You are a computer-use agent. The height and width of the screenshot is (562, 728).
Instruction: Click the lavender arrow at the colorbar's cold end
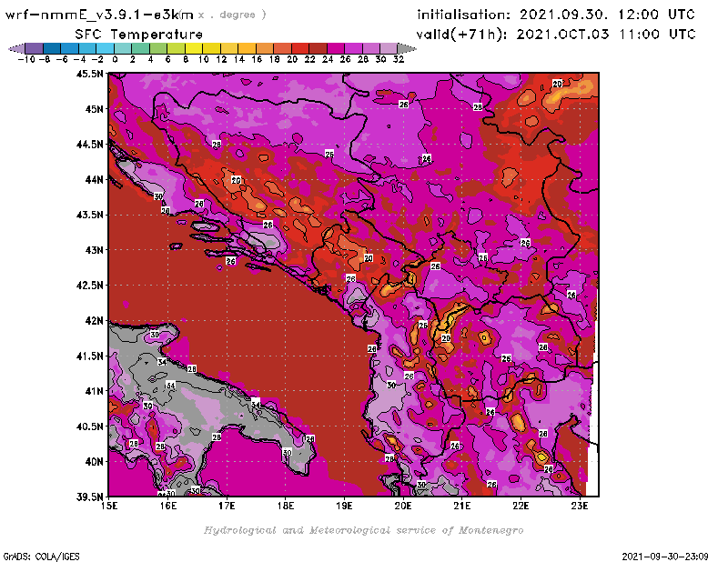tap(17, 49)
